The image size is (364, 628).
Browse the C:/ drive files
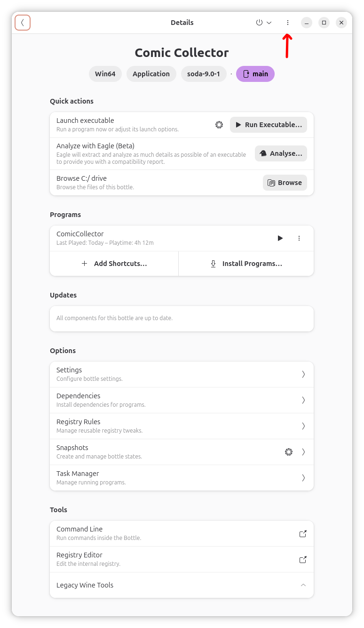click(285, 183)
